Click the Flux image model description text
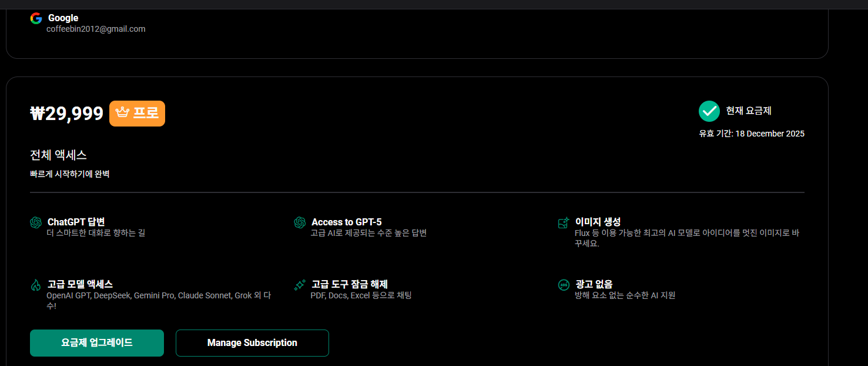 687,238
